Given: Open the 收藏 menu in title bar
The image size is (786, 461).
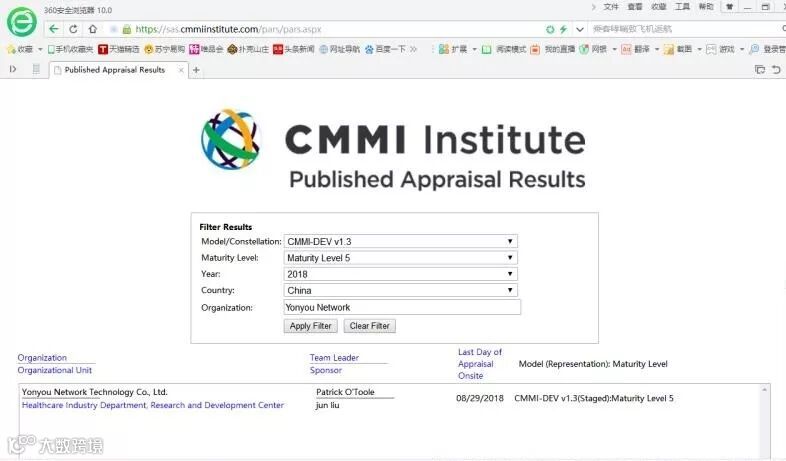Looking at the screenshot, I should point(659,7).
